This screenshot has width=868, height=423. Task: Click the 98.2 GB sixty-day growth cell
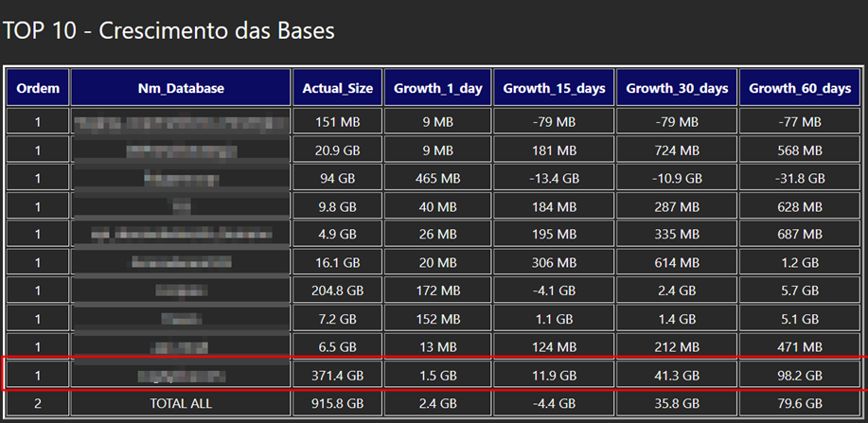coord(800,376)
